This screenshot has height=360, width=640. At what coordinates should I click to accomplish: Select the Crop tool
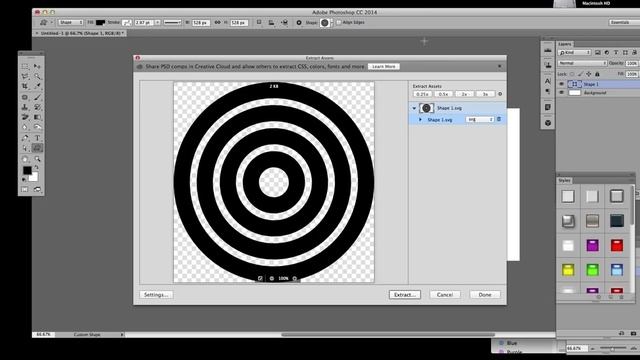click(25, 87)
